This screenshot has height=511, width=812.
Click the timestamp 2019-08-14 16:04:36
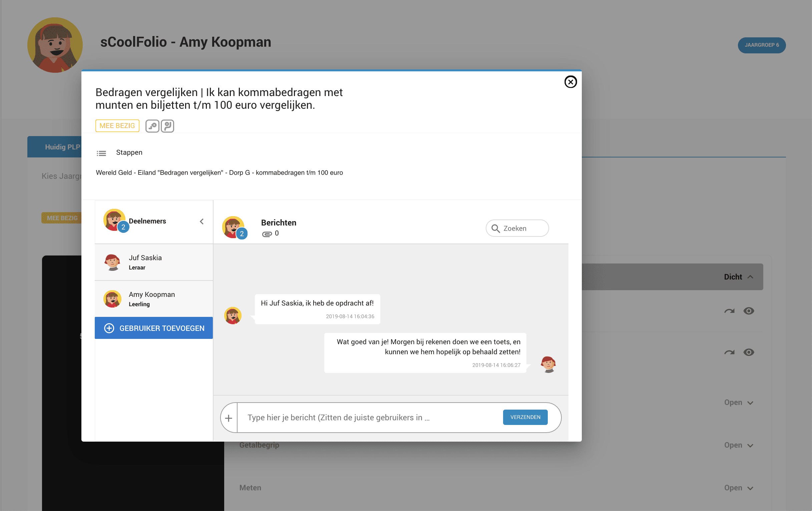point(350,317)
